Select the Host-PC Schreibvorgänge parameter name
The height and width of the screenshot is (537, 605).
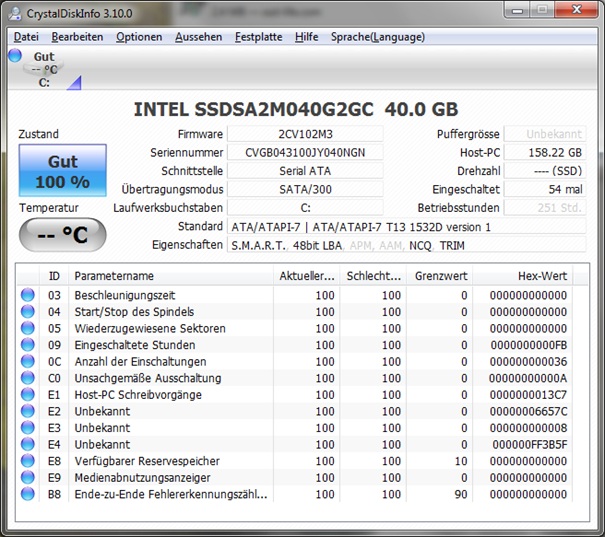click(x=138, y=395)
